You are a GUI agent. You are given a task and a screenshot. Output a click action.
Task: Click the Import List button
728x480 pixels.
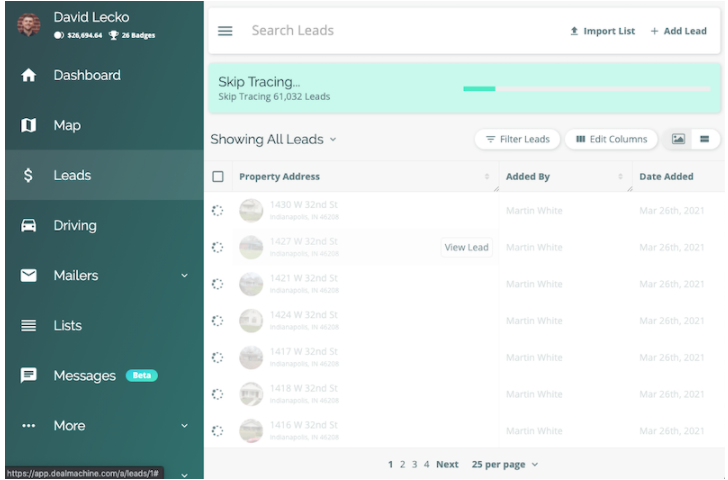pyautogui.click(x=602, y=31)
